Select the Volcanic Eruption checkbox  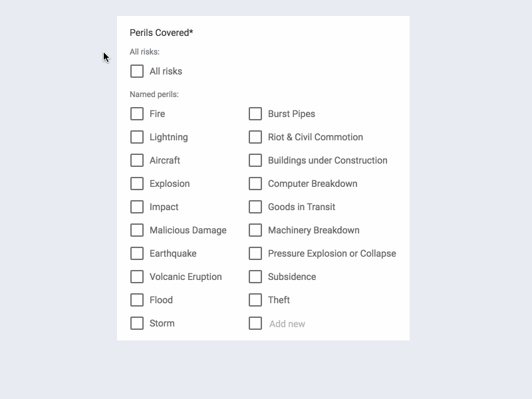(137, 277)
